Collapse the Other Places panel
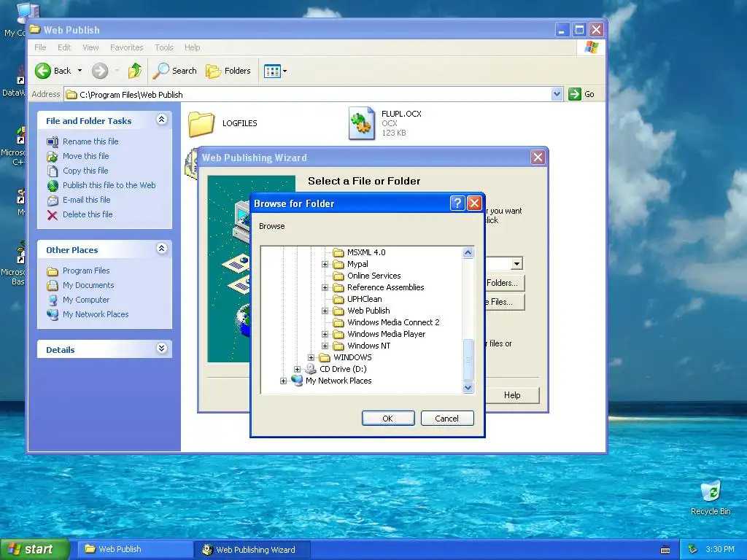Viewport: 747px width, 560px height. point(161,249)
